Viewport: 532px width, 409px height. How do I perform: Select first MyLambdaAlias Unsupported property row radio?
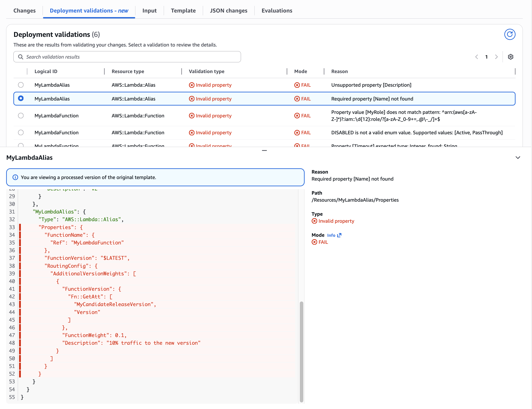(21, 85)
